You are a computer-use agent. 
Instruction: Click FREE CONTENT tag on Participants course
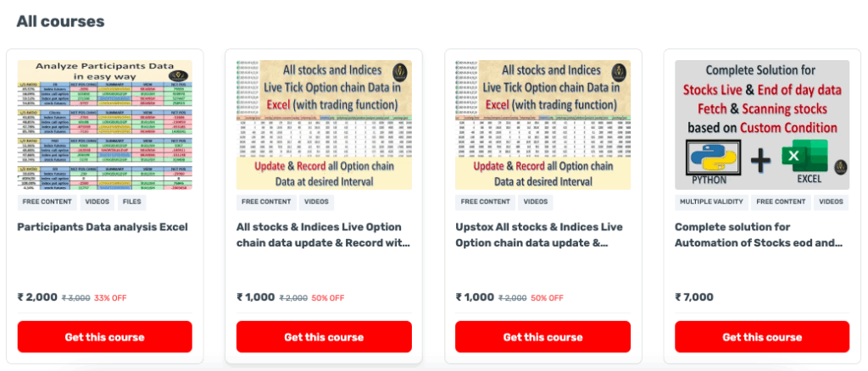(47, 202)
